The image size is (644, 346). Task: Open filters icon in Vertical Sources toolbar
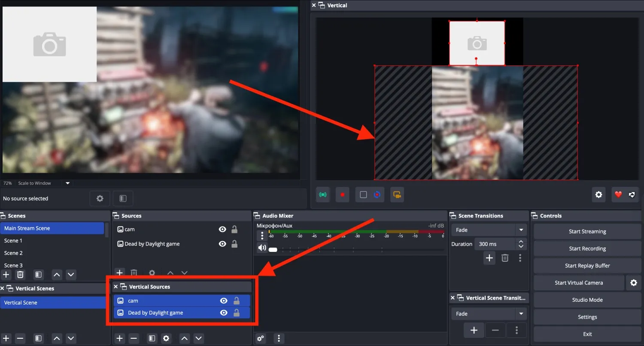tap(152, 339)
